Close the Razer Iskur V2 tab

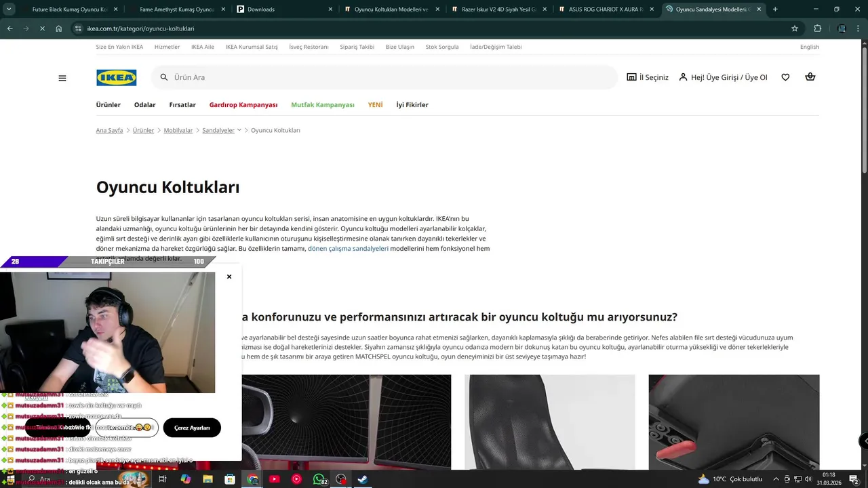coord(545,9)
